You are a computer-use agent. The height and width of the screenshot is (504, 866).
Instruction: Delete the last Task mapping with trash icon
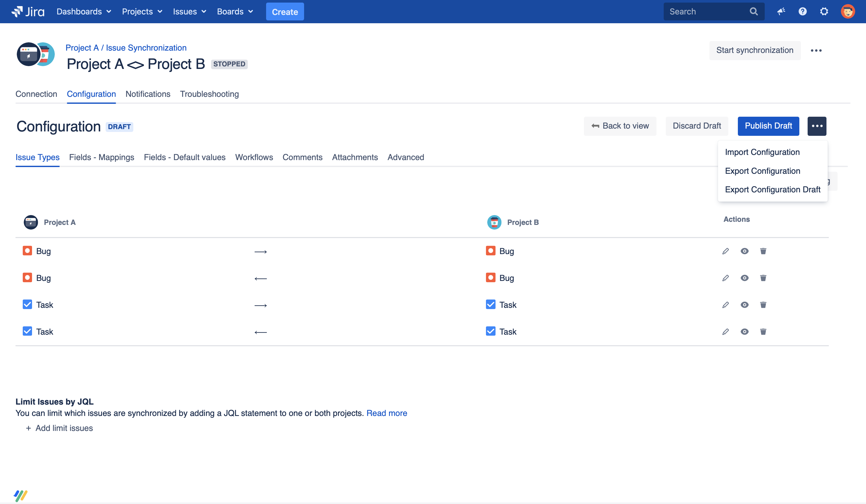point(763,332)
